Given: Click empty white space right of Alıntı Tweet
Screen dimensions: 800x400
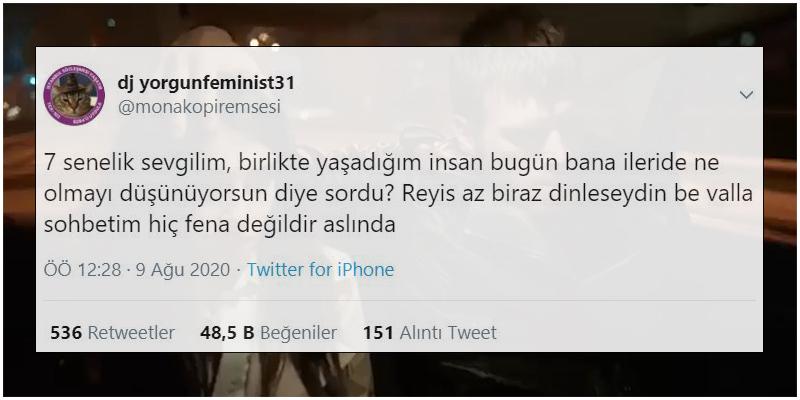Looking at the screenshot, I should tap(628, 333).
